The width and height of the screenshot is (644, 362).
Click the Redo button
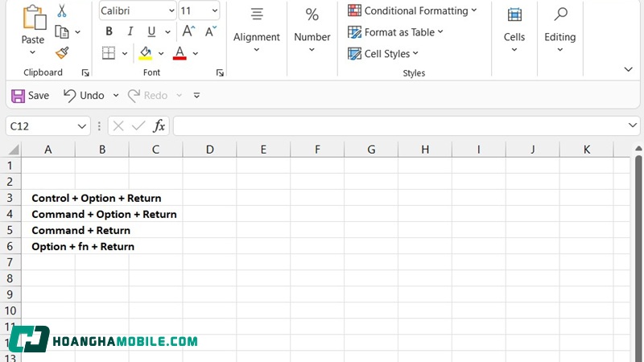click(x=148, y=96)
